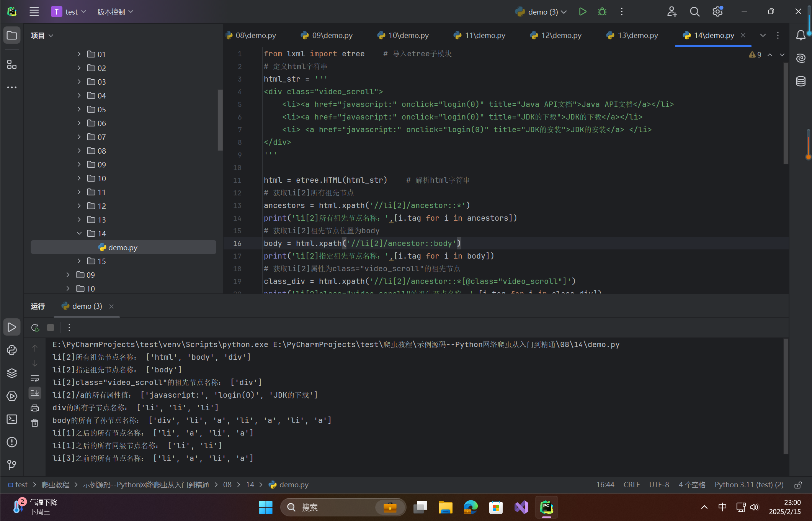The width and height of the screenshot is (812, 521).
Task: Open the Python Packages layers icon
Action: [x=12, y=373]
